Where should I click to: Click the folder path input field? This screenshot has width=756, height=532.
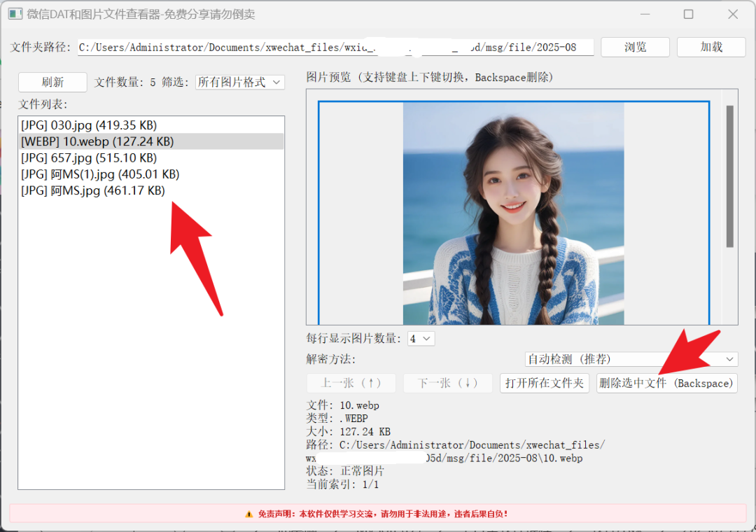(x=336, y=47)
